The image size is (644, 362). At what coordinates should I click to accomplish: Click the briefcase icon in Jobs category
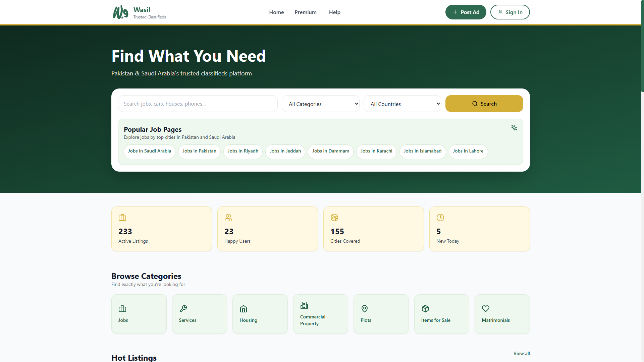coord(122,309)
